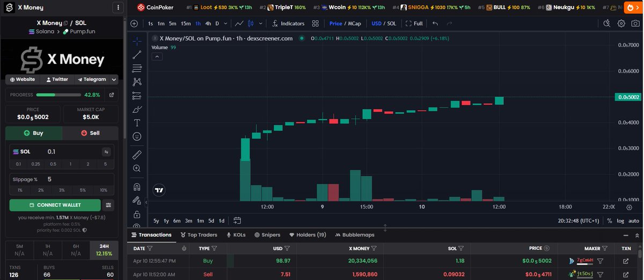Viewport: 644px width, 280px height.
Task: Filter transactions by USD column
Action: [287, 248]
